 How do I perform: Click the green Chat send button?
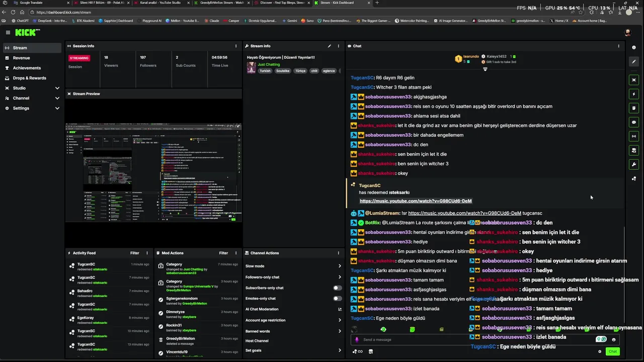(612, 351)
